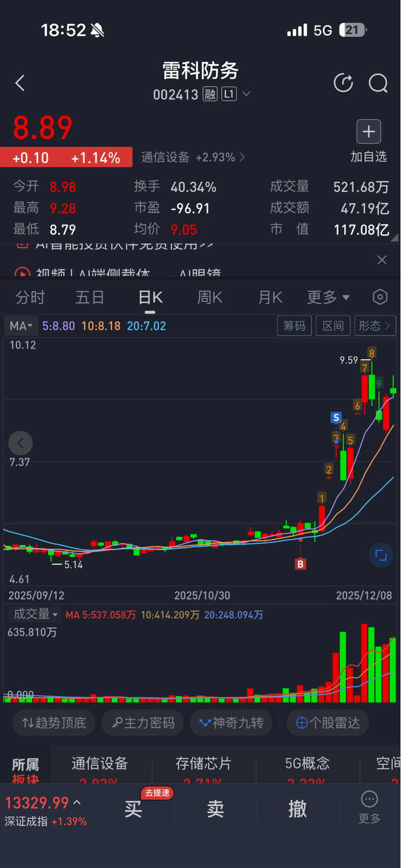Select the 日K tab
401x868 pixels.
(150, 298)
